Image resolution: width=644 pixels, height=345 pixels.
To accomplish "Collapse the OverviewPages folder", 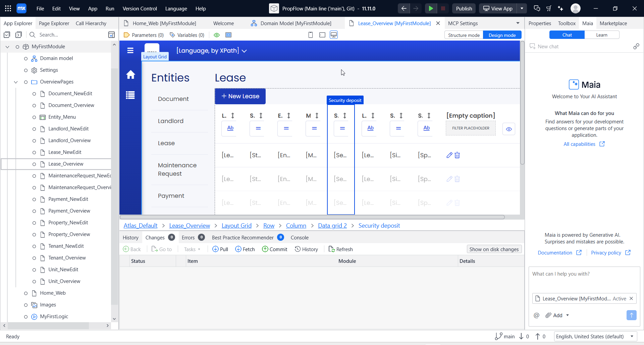I will [16, 82].
